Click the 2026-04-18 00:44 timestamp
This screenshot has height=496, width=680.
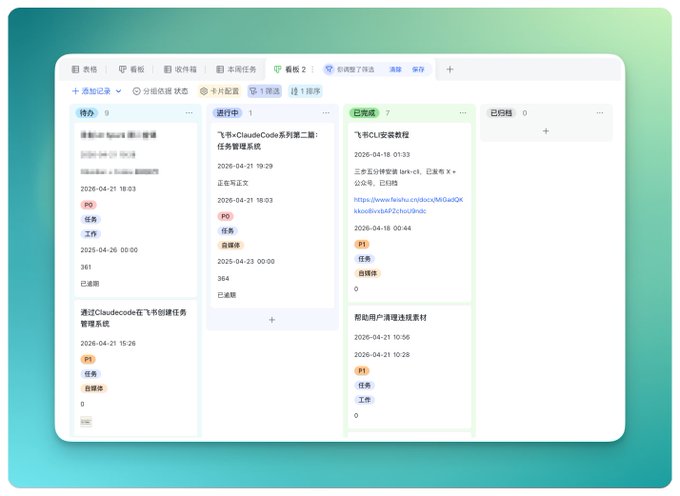[382, 228]
